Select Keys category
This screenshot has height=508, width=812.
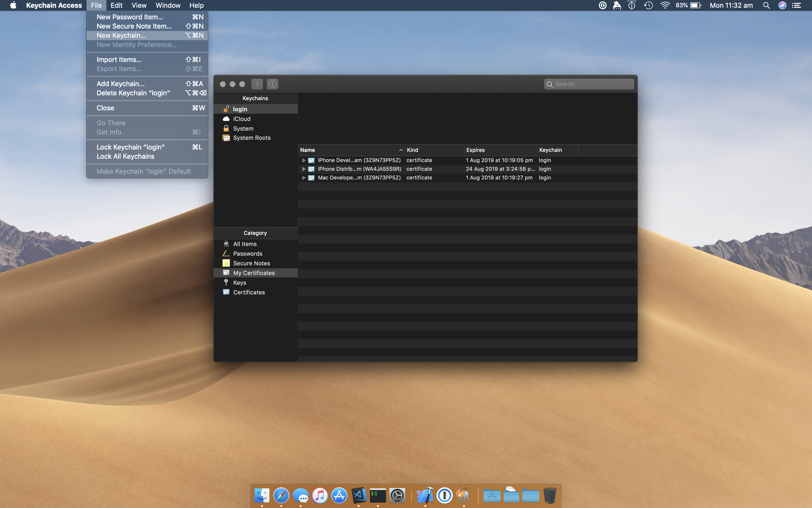pyautogui.click(x=256, y=283)
